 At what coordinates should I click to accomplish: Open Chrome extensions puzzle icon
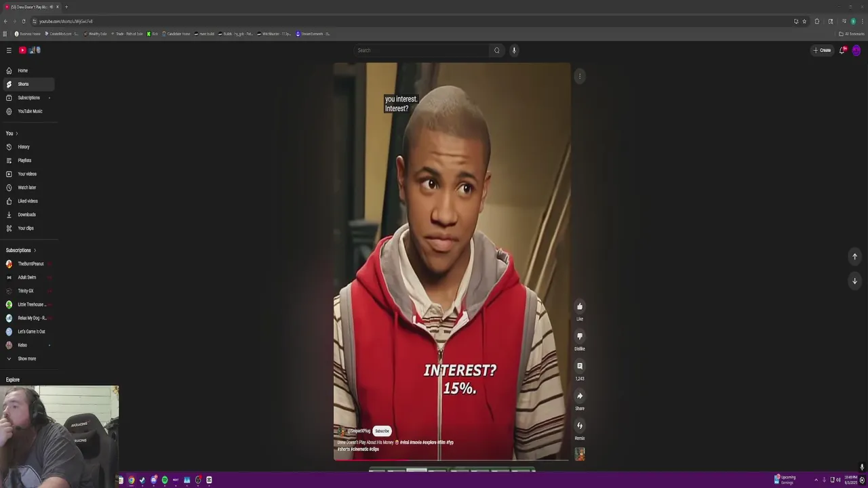816,21
